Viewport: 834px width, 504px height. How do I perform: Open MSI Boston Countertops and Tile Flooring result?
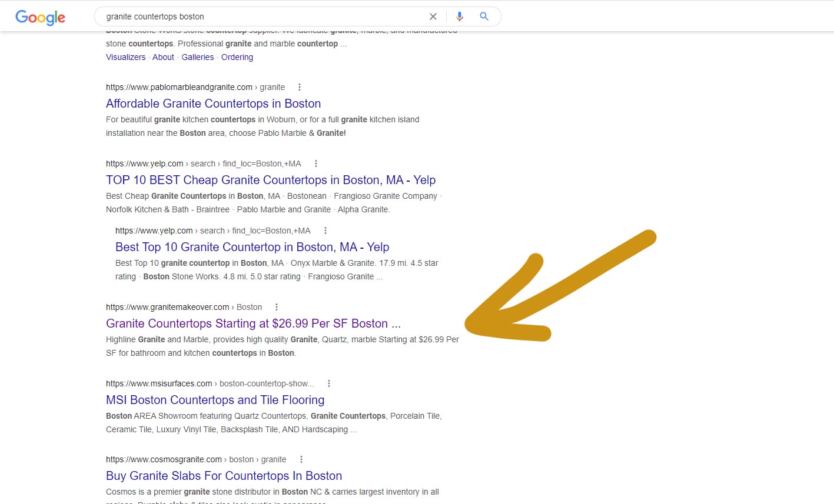click(215, 400)
